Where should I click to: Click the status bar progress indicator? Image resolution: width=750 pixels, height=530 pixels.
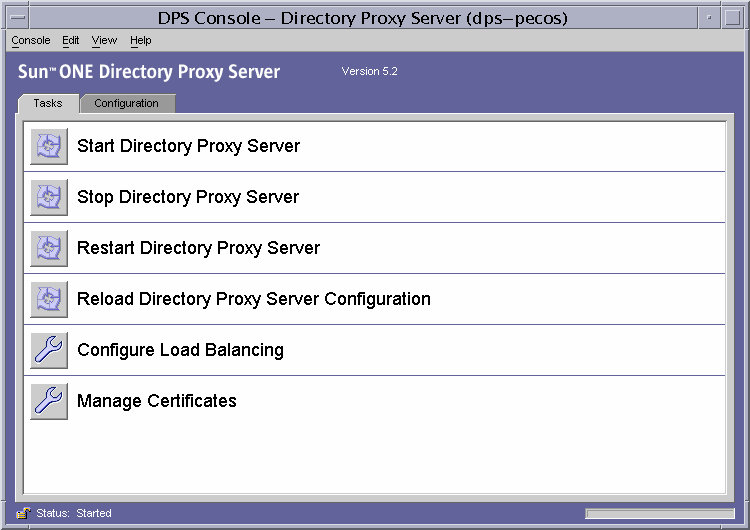coord(660,514)
